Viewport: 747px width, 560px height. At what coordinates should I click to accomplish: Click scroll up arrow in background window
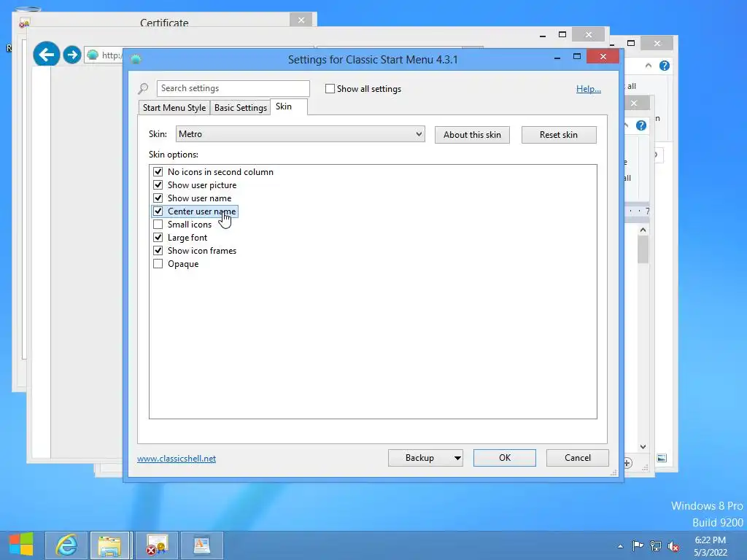point(643,230)
